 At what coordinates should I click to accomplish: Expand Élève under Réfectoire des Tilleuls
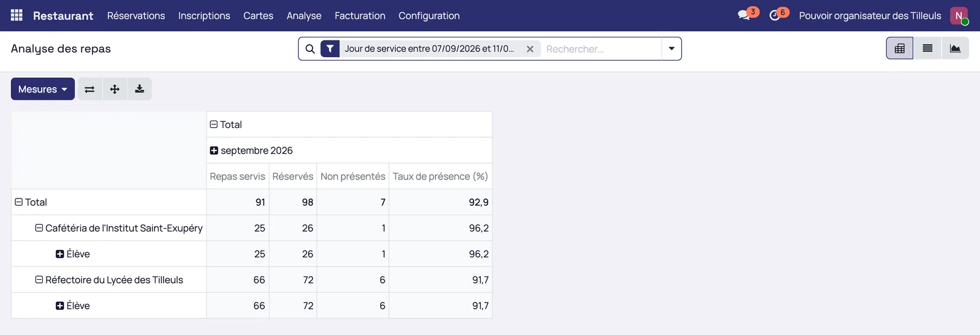pos(73,306)
